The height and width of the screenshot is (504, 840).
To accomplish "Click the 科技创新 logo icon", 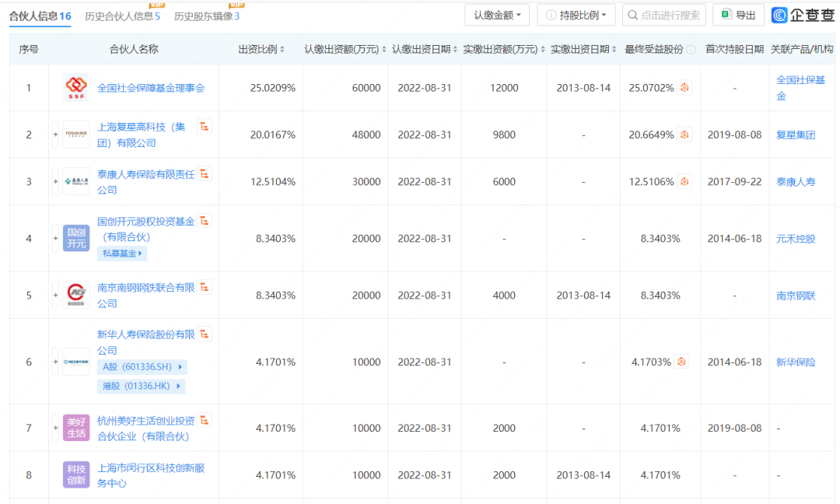I will (x=76, y=475).
